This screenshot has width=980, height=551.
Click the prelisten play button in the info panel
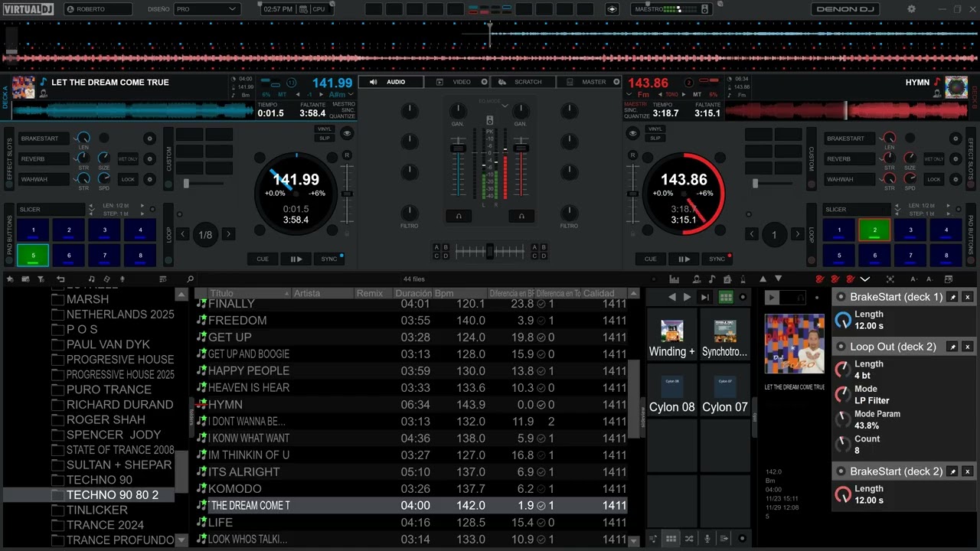[x=772, y=297]
